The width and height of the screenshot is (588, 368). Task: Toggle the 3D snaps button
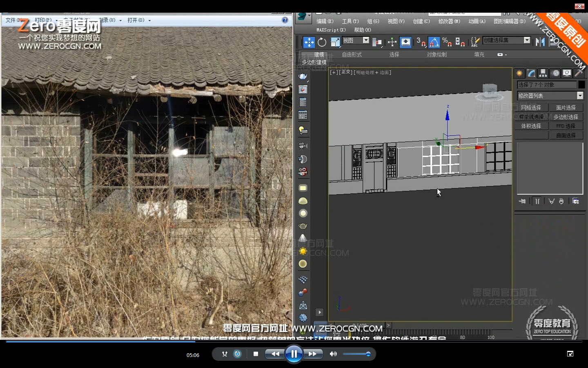[421, 42]
